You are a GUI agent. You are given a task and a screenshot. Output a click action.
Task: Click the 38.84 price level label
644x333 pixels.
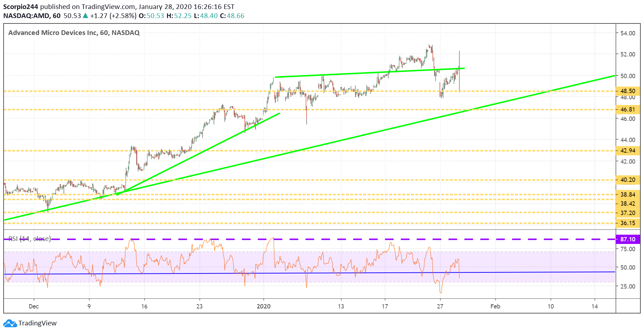[x=628, y=194]
